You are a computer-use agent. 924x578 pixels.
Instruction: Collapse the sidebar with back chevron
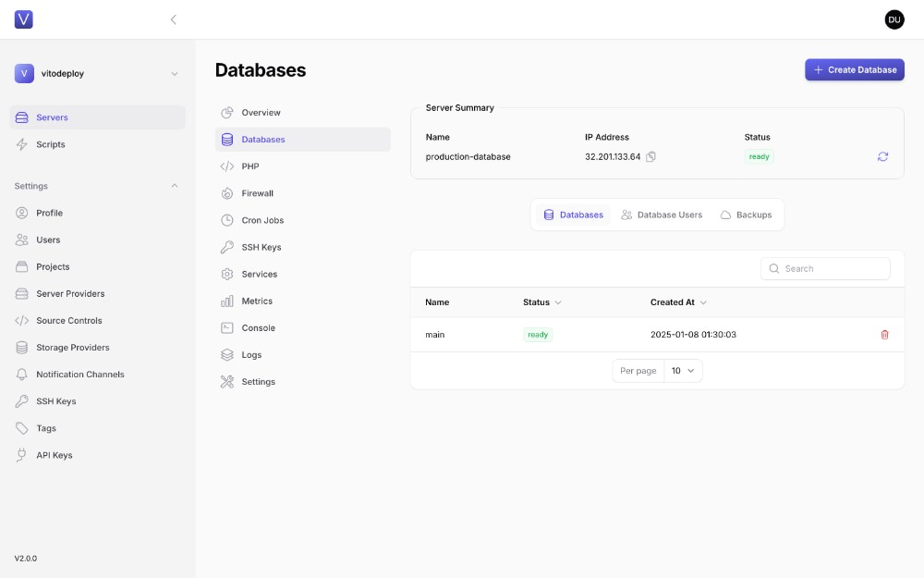[174, 19]
